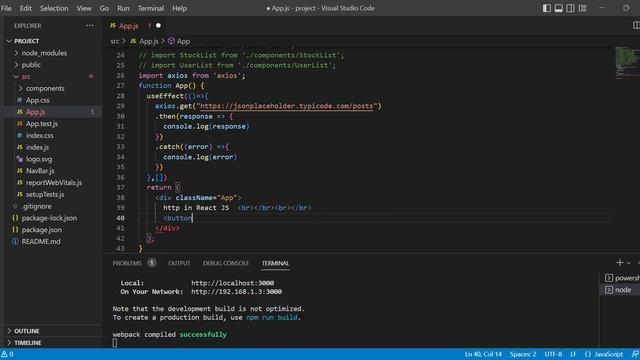Toggle bottom panel layout icon
Screen dimensions: 640x360
tap(558, 8)
